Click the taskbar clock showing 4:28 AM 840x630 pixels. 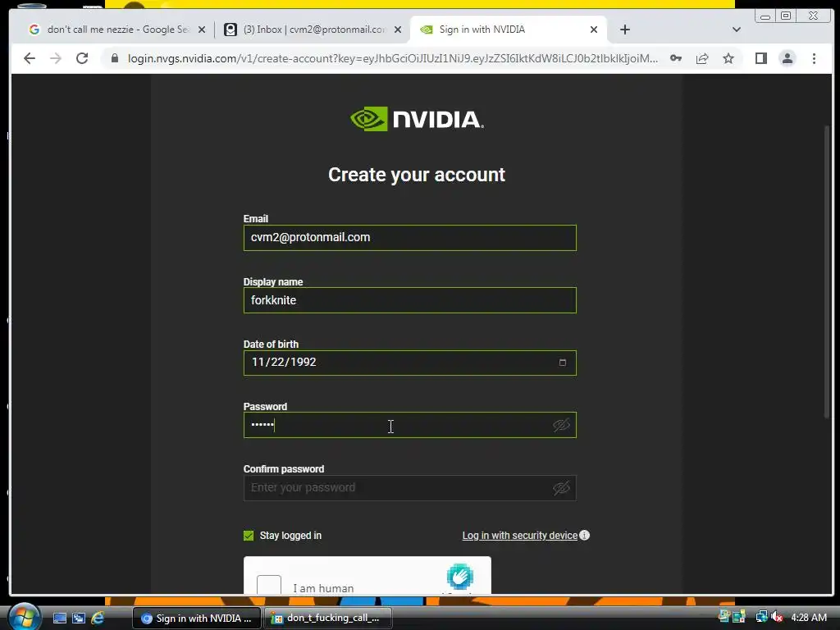pyautogui.click(x=808, y=618)
